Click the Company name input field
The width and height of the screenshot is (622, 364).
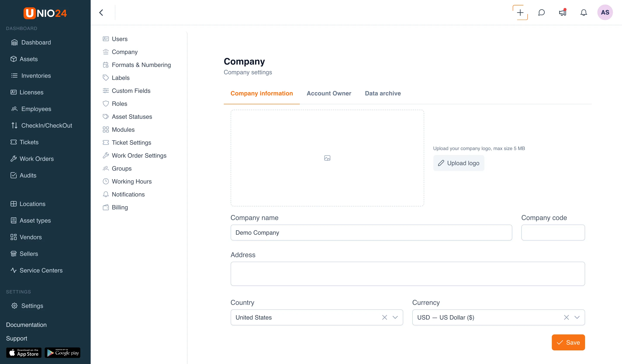[x=371, y=233]
